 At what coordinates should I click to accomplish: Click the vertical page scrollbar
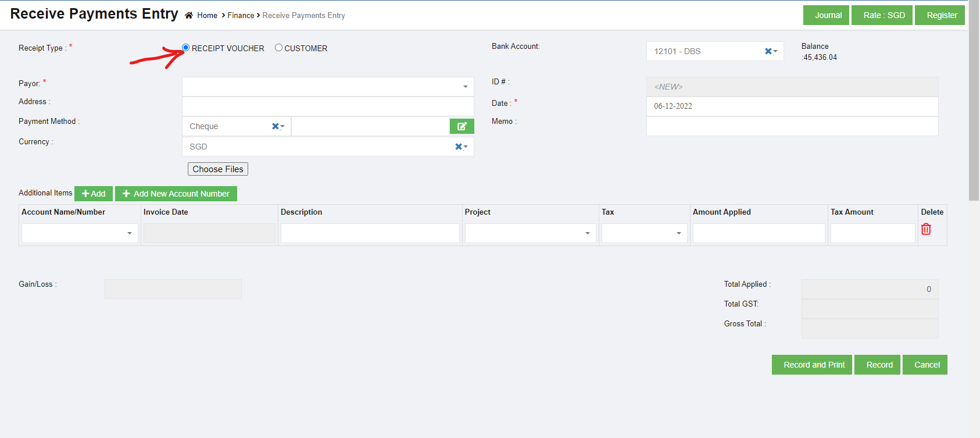[x=974, y=116]
